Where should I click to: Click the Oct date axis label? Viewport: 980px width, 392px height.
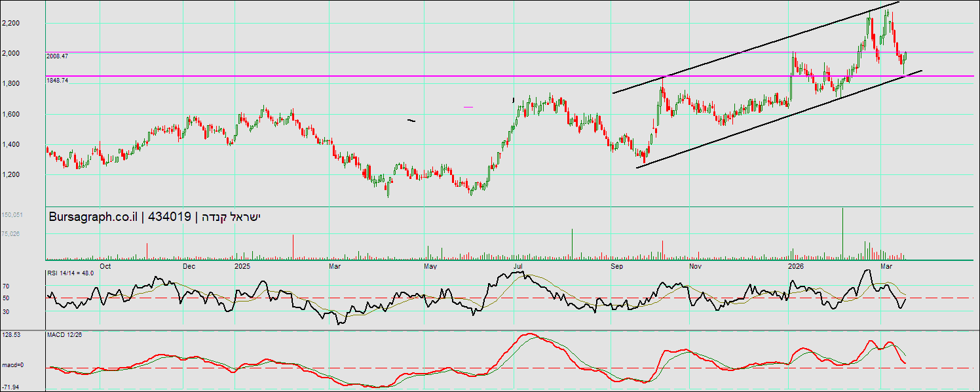click(105, 267)
